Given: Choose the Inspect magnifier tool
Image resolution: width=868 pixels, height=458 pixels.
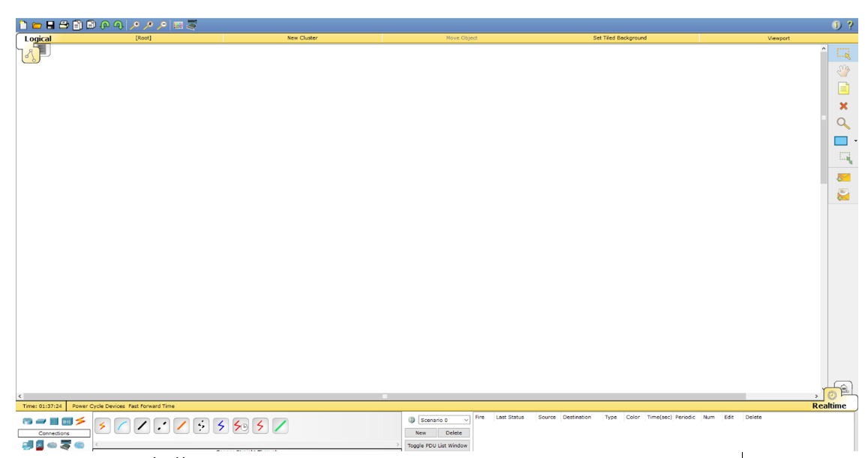Looking at the screenshot, I should [843, 124].
